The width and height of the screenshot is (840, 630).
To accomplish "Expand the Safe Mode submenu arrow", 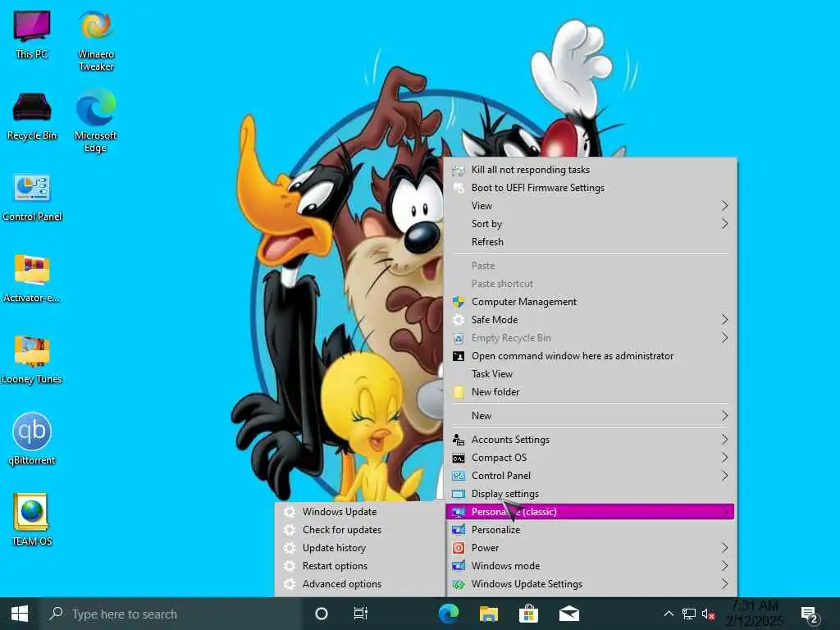I will coord(724,320).
